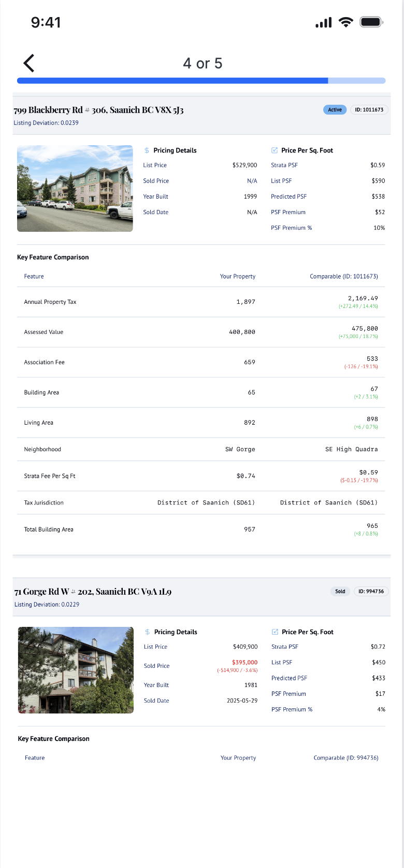
Task: Click Predicted PSF value $433
Action: click(x=379, y=678)
